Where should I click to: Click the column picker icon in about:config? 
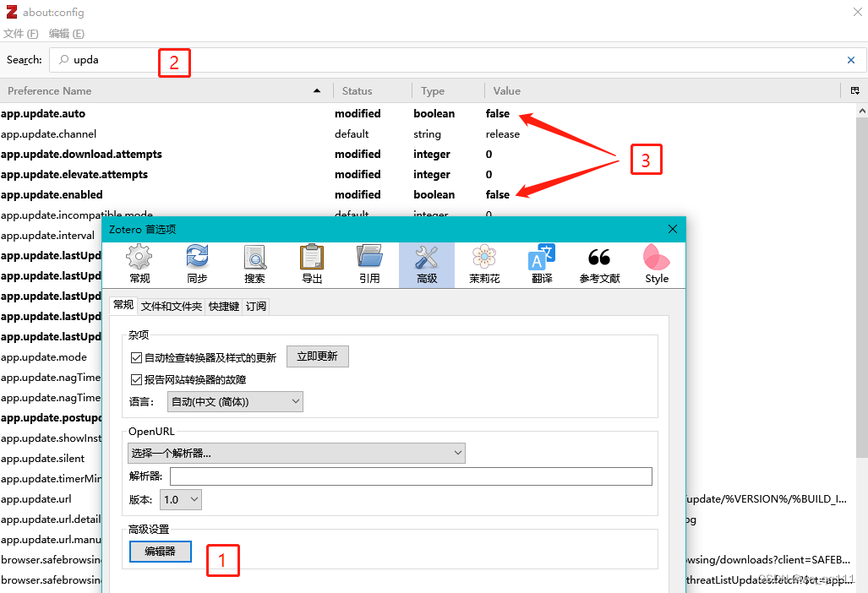[x=855, y=90]
